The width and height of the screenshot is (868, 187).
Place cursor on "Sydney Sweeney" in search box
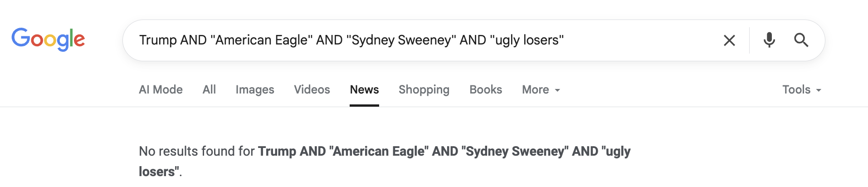pyautogui.click(x=401, y=40)
